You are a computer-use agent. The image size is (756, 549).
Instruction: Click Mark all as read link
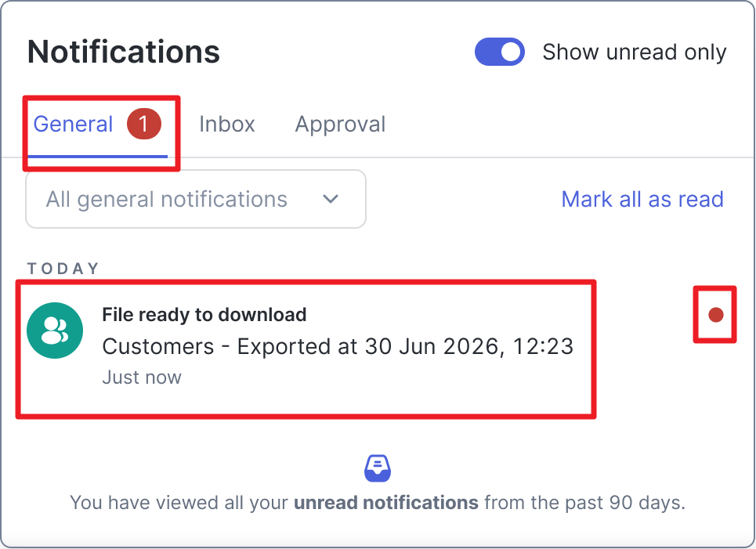pos(642,199)
